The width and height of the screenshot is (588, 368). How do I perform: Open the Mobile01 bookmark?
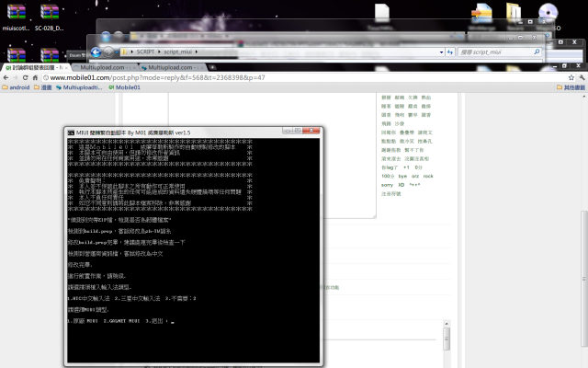(x=124, y=87)
